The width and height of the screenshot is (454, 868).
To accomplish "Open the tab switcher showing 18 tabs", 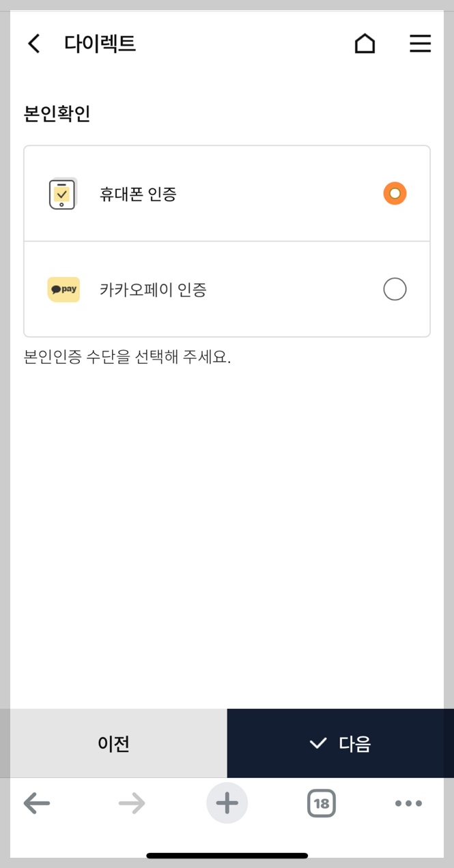I will (x=321, y=803).
